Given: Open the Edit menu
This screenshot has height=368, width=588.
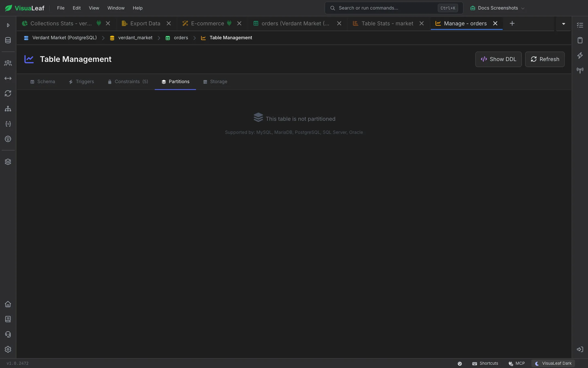Looking at the screenshot, I should tap(76, 8).
